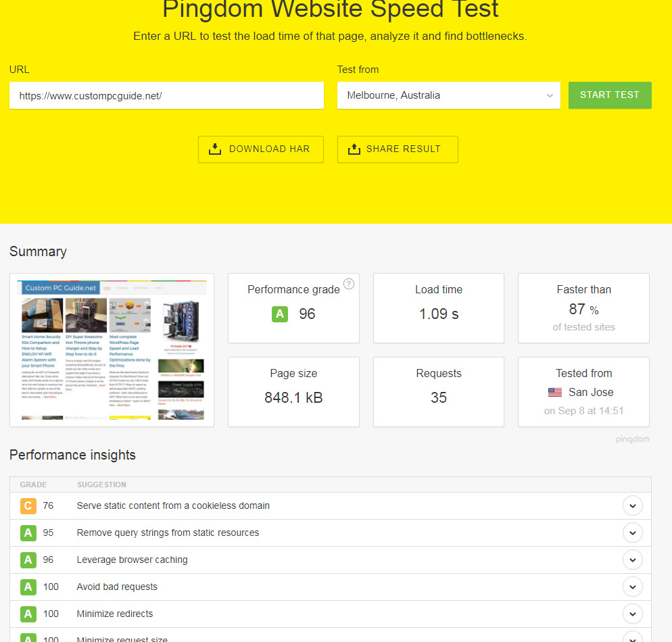This screenshot has height=642, width=672.
Task: Click the Requests value 35
Action: [439, 398]
